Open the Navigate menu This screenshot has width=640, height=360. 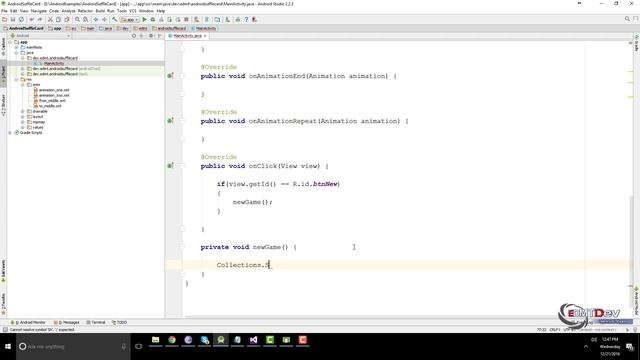pyautogui.click(x=39, y=11)
